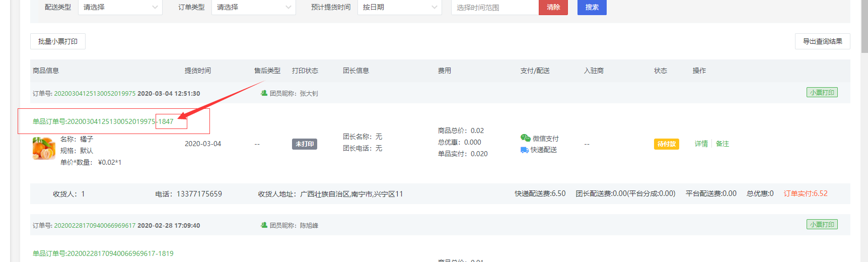The height and width of the screenshot is (262, 868).
Task: Expand the 配送类型 dropdown
Action: pos(120,7)
